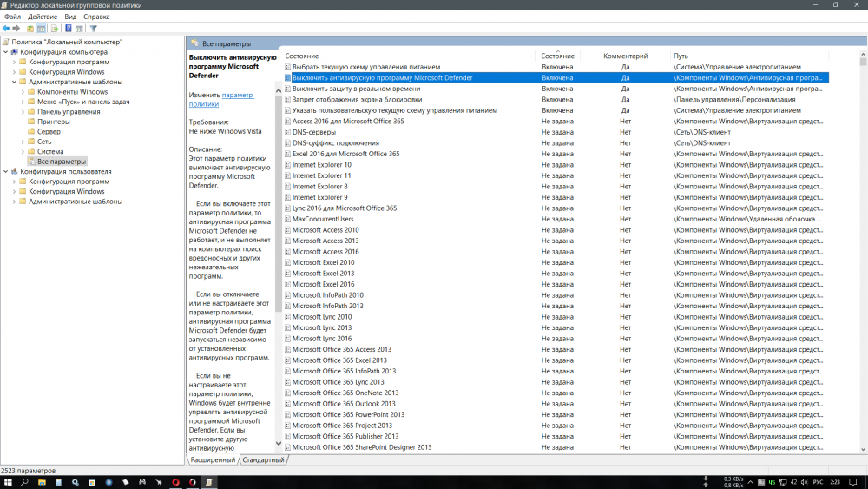Viewport: 868px width, 489px height.
Task: Select the Internet Explorer 11 row
Action: [x=556, y=175]
